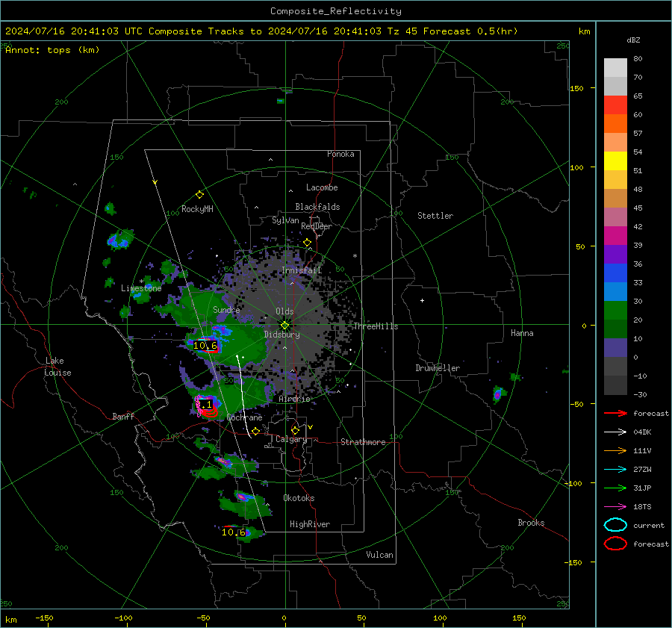Pick the blue swatch between 36 and 33 dBZ
Image resolution: width=672 pixels, height=628 pixels.
(615, 273)
